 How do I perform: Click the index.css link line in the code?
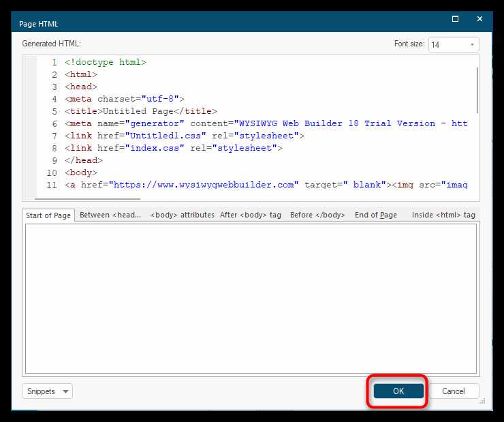click(174, 148)
